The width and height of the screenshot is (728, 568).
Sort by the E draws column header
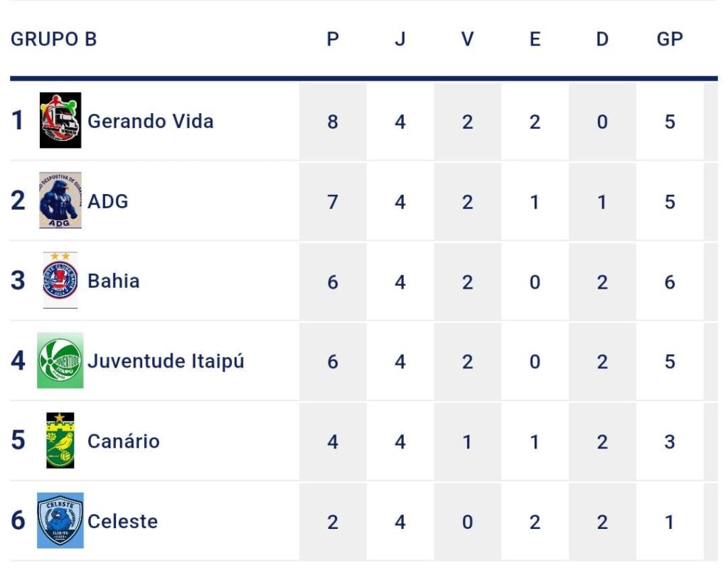point(535,39)
